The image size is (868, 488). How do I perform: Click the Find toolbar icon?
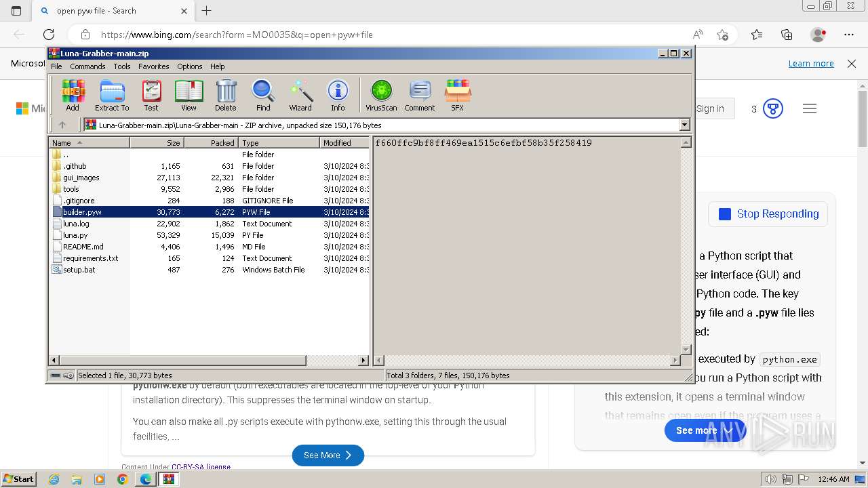pos(263,96)
